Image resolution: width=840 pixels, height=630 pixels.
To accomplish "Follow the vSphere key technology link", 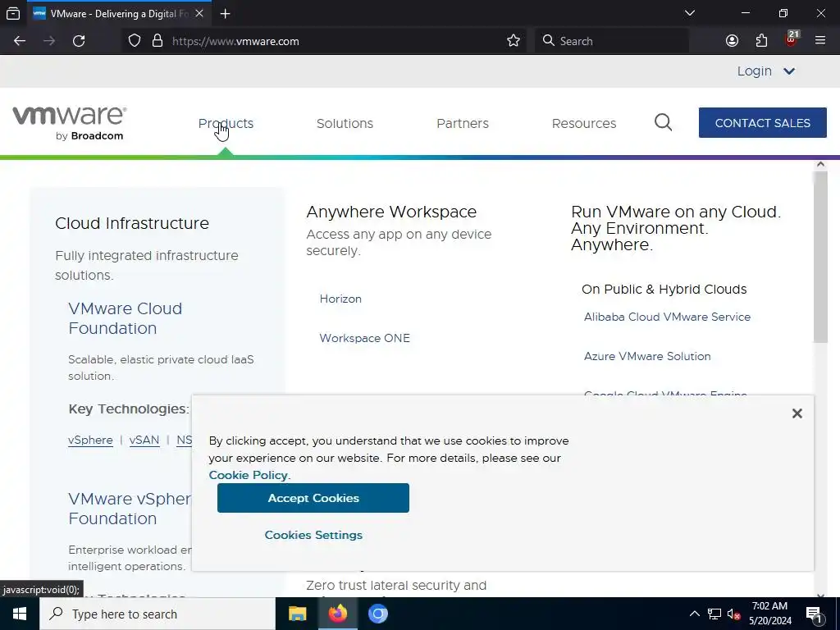I will [90, 440].
